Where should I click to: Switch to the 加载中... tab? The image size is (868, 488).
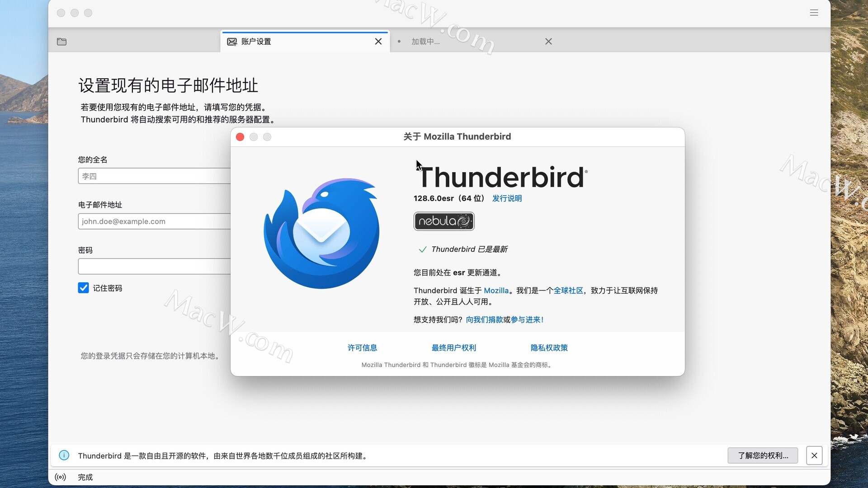coord(475,42)
